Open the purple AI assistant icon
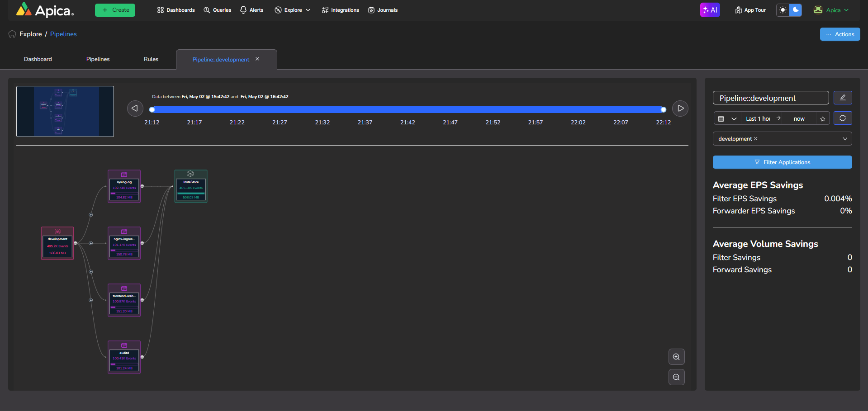This screenshot has width=868, height=411. pos(710,10)
